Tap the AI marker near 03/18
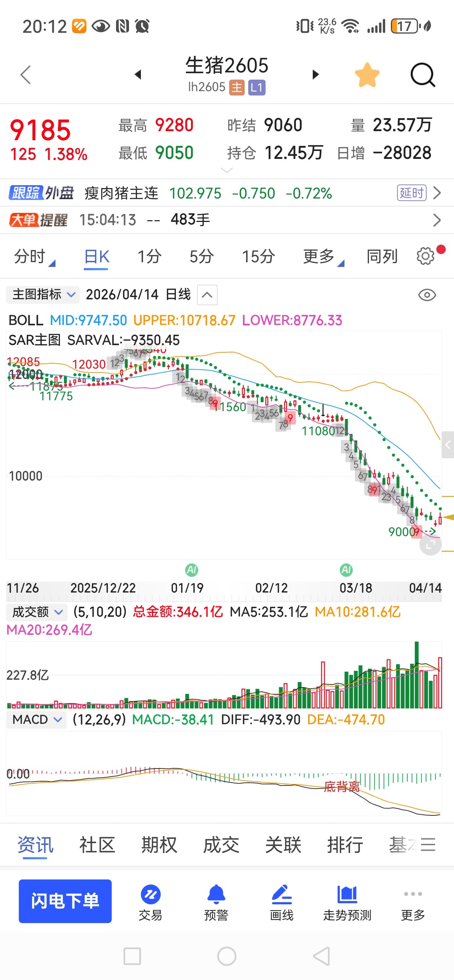Image resolution: width=454 pixels, height=980 pixels. click(x=346, y=570)
